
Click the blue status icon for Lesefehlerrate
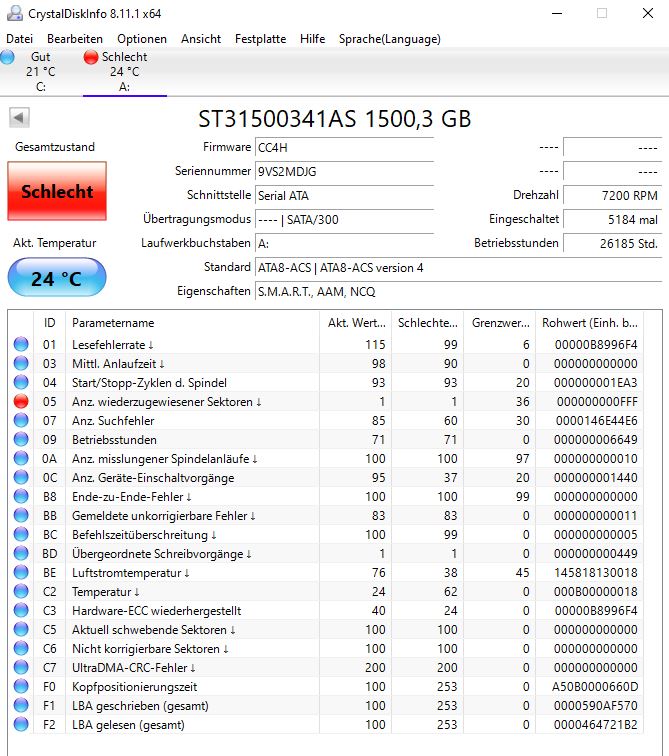pos(21,344)
